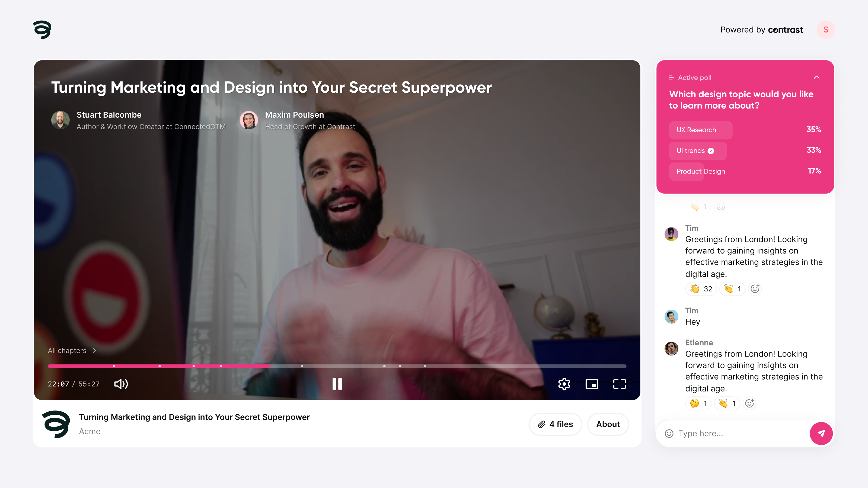Toggle the volume/speaker icon
The width and height of the screenshot is (868, 488).
pyautogui.click(x=121, y=384)
